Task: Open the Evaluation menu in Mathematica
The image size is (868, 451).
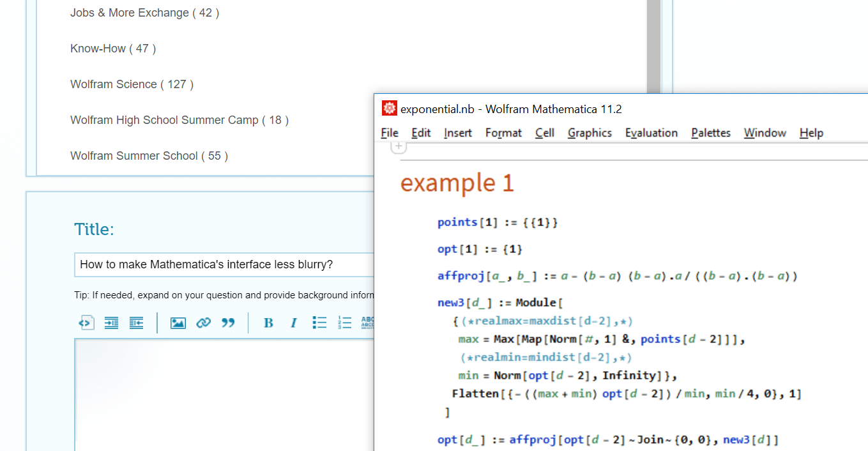Action: click(x=651, y=133)
